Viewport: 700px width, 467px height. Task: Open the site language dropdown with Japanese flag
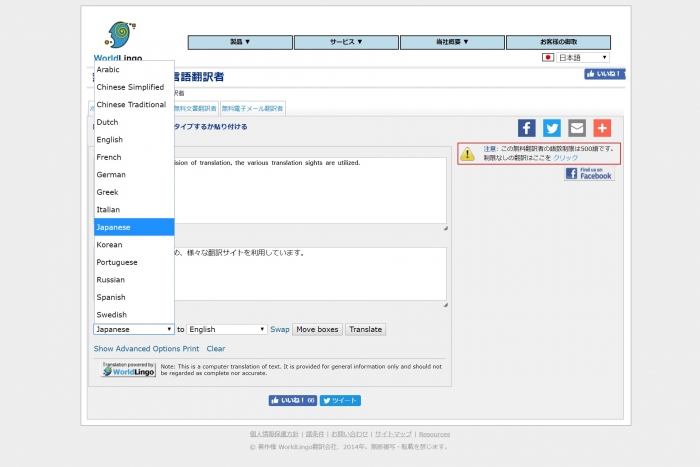click(576, 58)
